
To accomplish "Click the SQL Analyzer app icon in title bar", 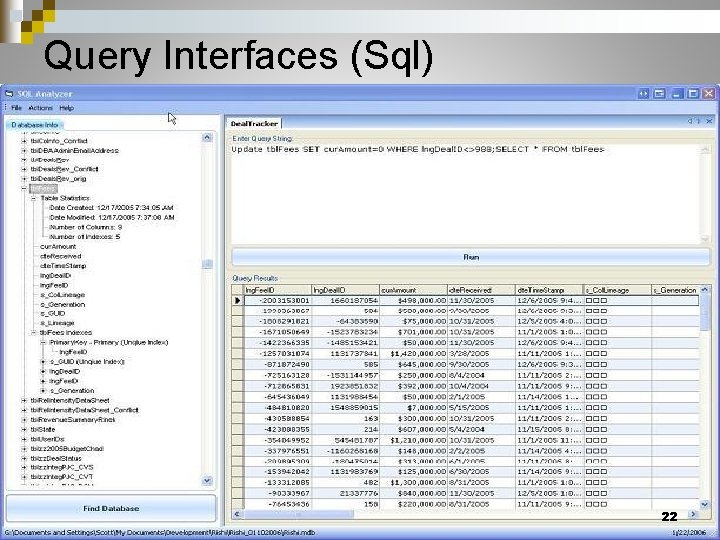I will (9, 94).
